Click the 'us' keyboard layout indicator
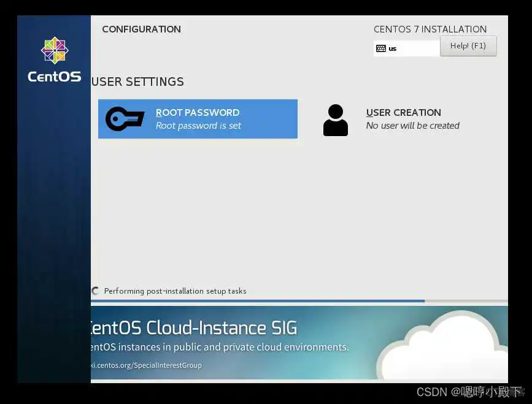Screen dimensions: 532x404 point(393,48)
